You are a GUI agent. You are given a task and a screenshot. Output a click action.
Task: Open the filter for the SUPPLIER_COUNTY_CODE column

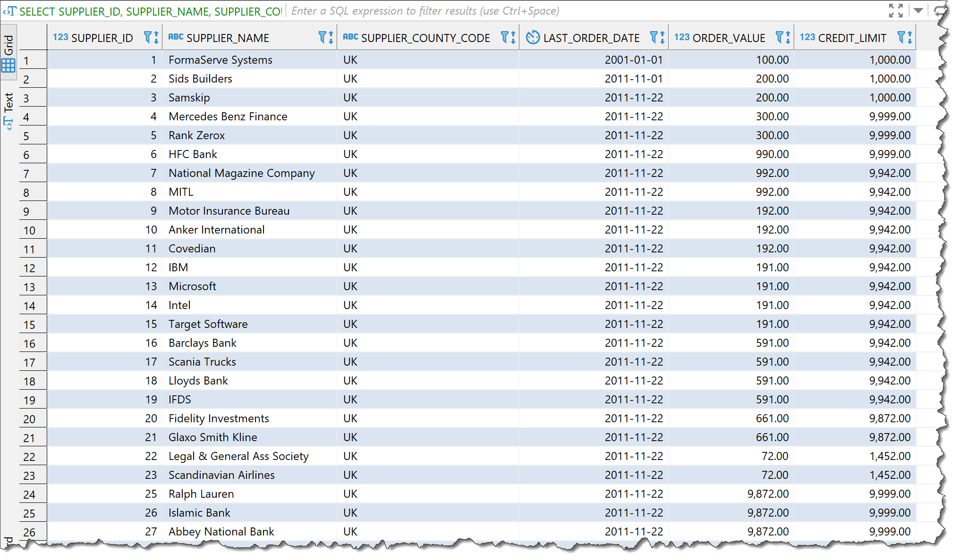[x=505, y=37]
